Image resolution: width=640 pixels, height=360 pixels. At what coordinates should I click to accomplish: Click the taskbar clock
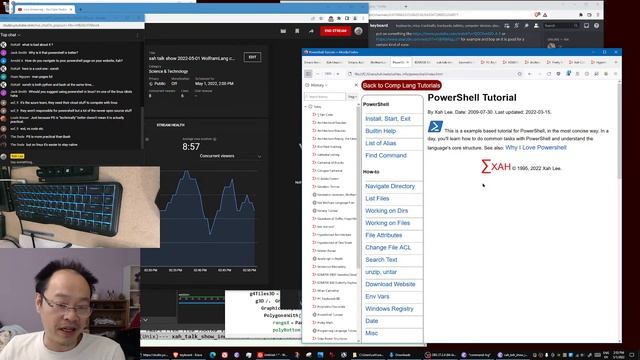pos(618,354)
